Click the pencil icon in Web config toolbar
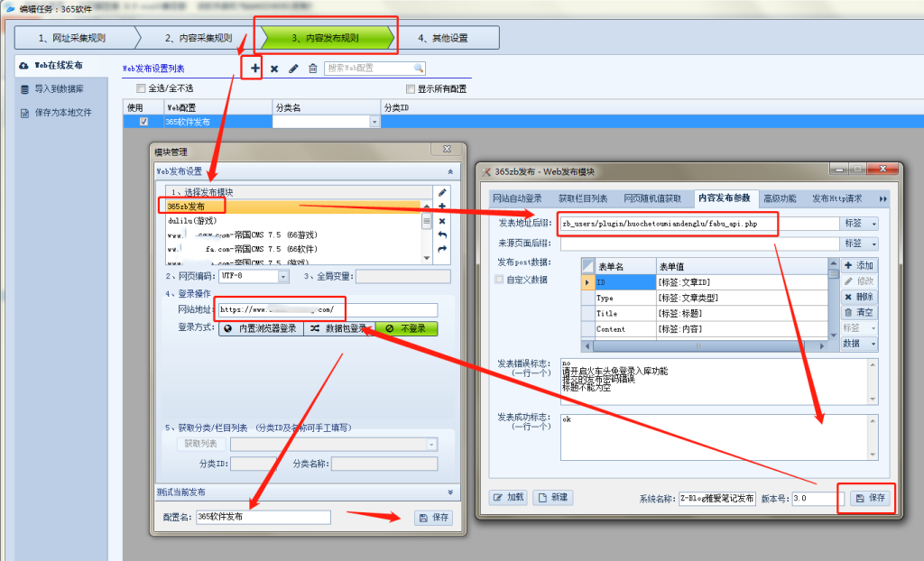924x561 pixels. coord(293,69)
